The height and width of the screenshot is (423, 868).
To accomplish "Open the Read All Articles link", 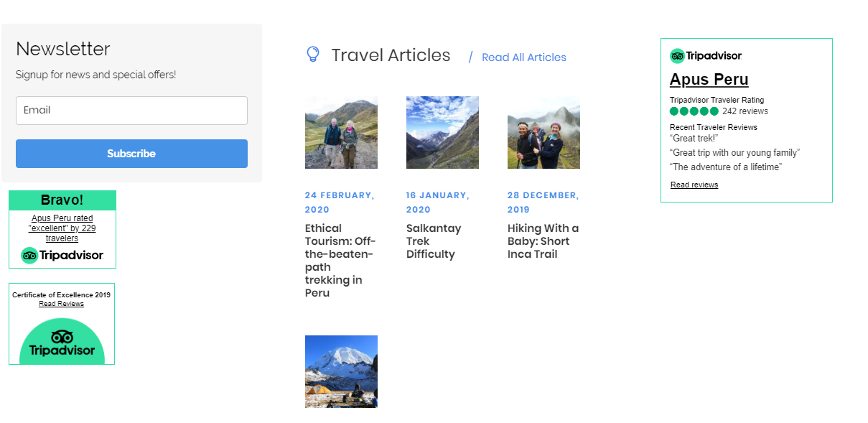I will pos(524,57).
